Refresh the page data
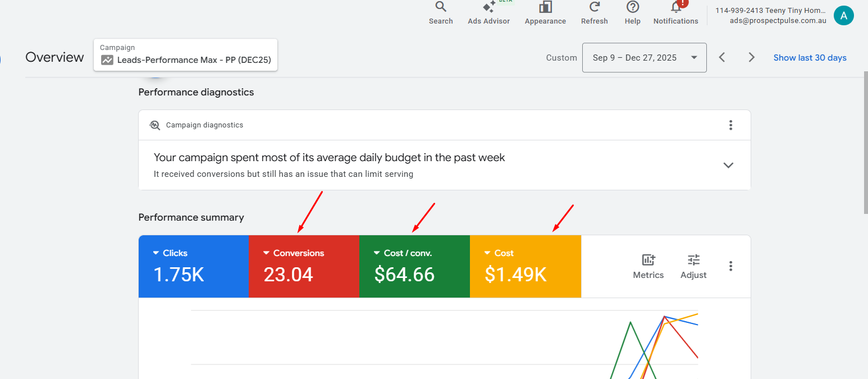 tap(594, 7)
